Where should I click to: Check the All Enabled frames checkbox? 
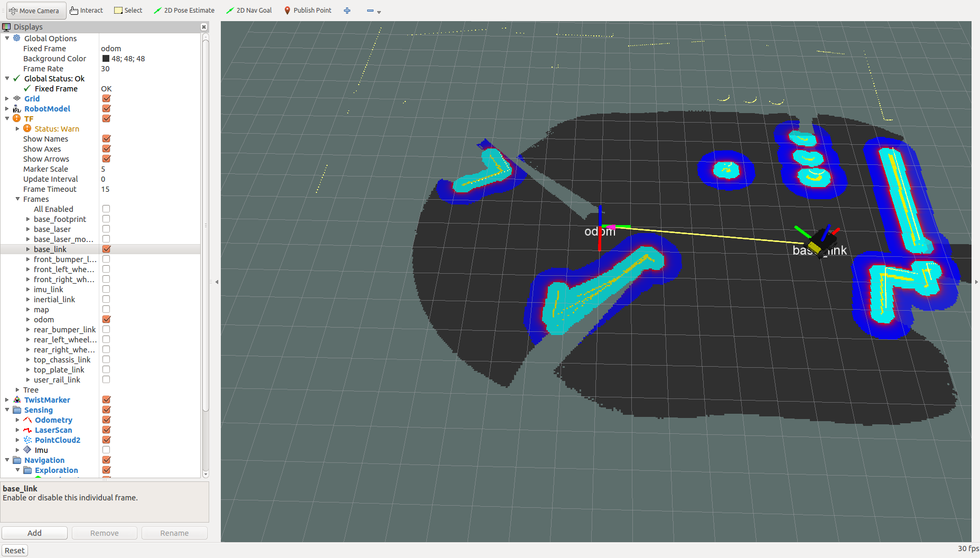pos(106,209)
